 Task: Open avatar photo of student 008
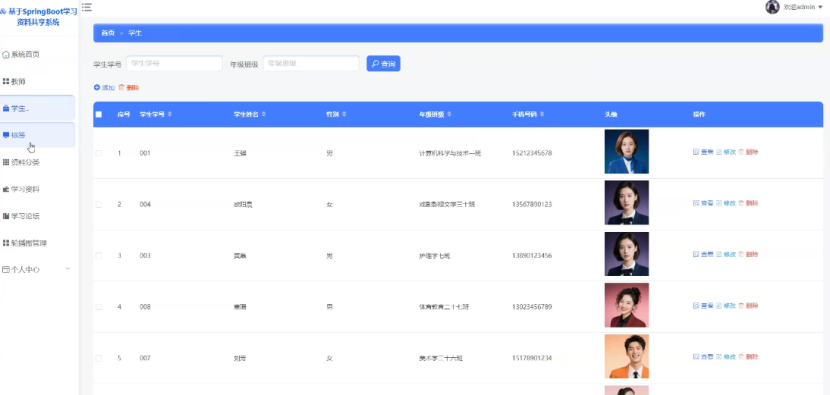point(627,306)
